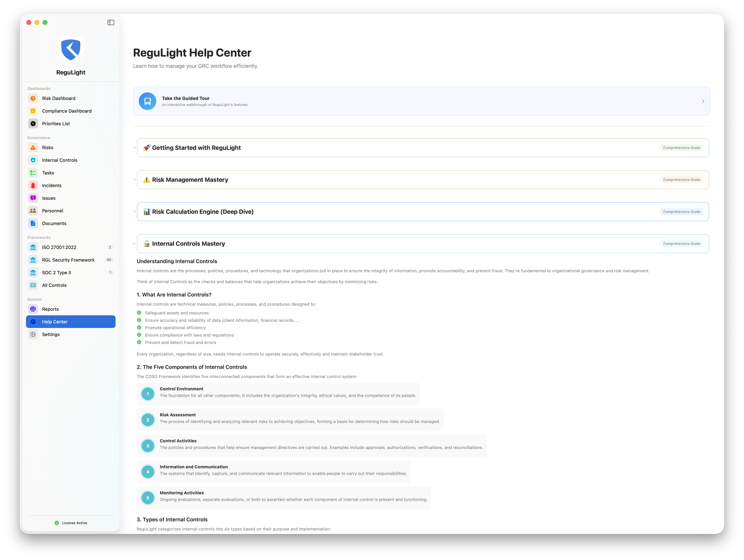Select SOC 2 Type II framework
744x560 pixels.
(x=57, y=272)
